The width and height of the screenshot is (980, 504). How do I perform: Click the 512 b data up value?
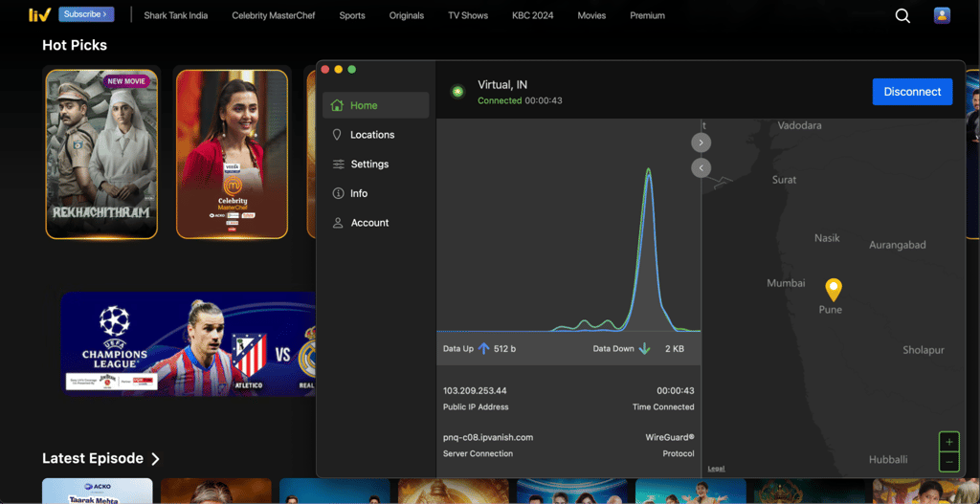(x=504, y=349)
